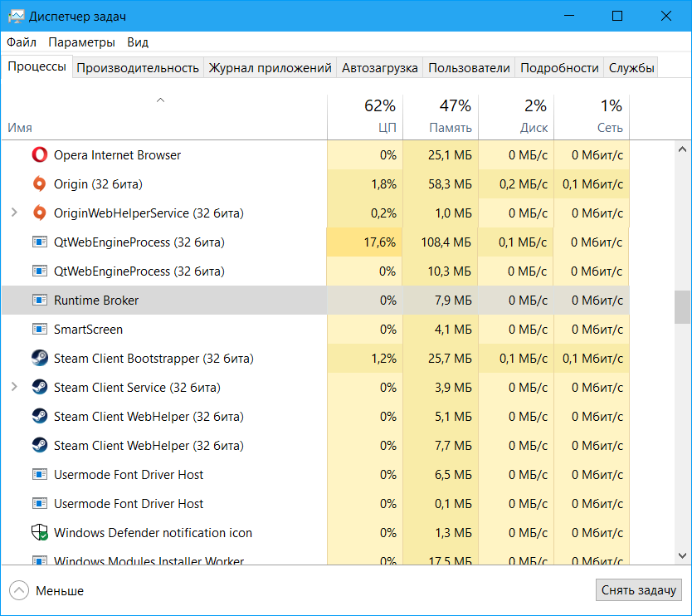The width and height of the screenshot is (692, 616).
Task: Click the sort arrow above Имя column
Action: (x=161, y=100)
